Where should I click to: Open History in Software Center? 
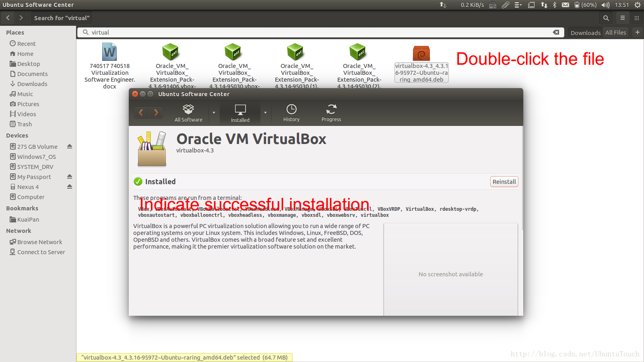point(291,113)
